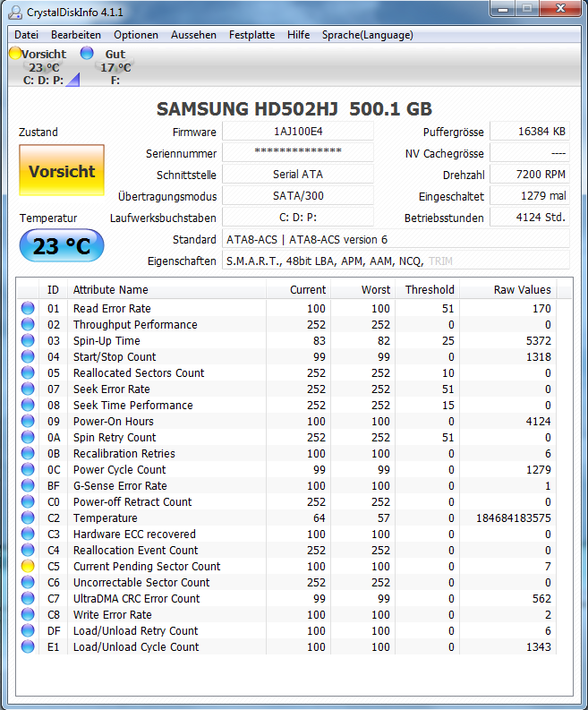Click the Raw Values column header
Viewport: 588px width, 710px height.
click(x=508, y=289)
